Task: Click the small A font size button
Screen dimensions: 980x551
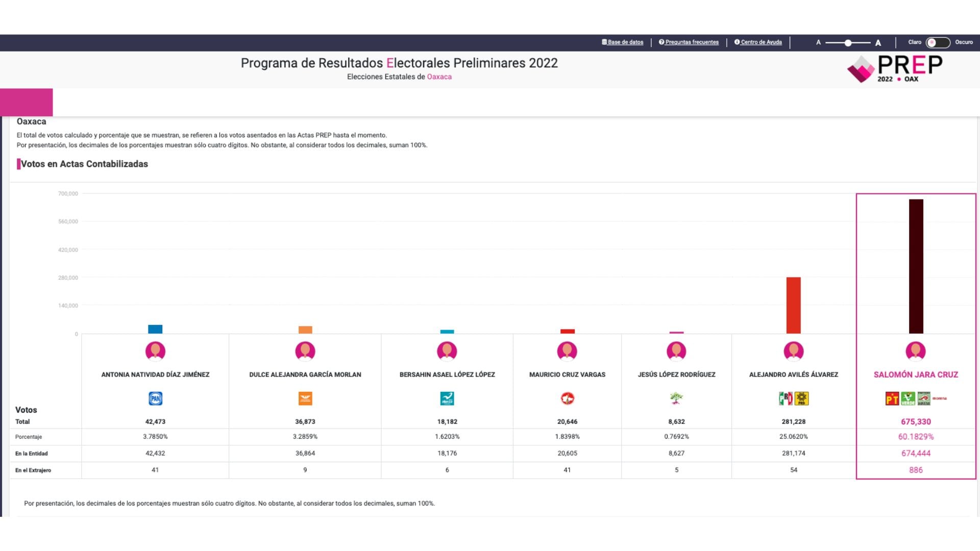Action: (818, 42)
